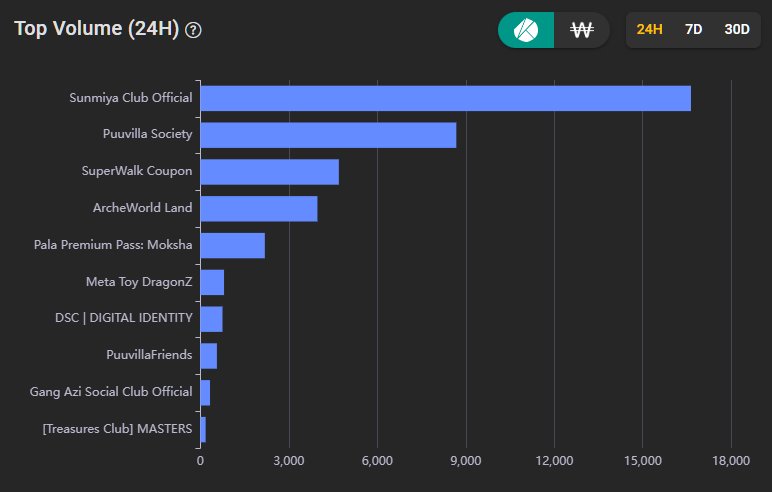The width and height of the screenshot is (772, 492).
Task: Click the ArcheWorld Land bar
Action: coord(259,209)
